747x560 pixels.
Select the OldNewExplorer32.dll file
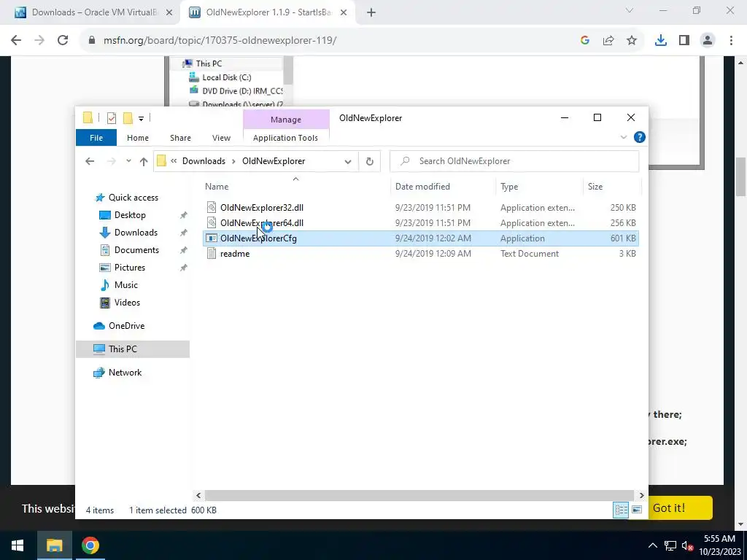(262, 208)
